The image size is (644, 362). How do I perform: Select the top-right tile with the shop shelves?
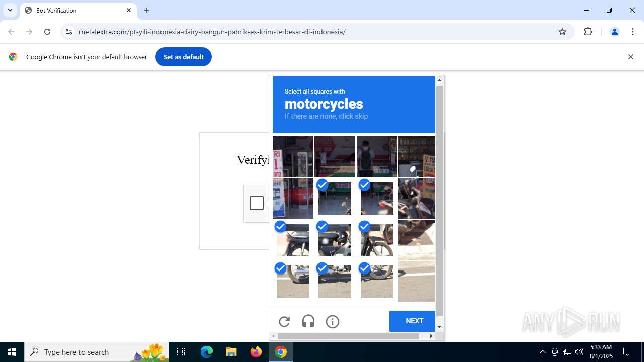click(417, 156)
